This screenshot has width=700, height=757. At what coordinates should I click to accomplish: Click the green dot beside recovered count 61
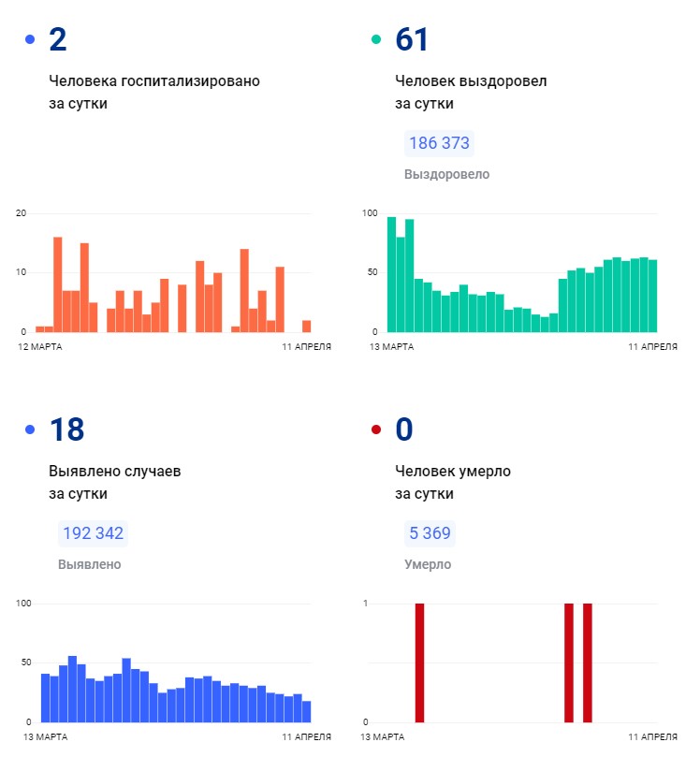click(x=376, y=40)
